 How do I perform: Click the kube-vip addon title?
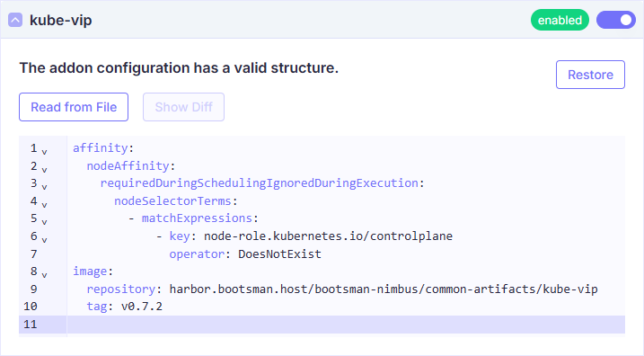(61, 20)
